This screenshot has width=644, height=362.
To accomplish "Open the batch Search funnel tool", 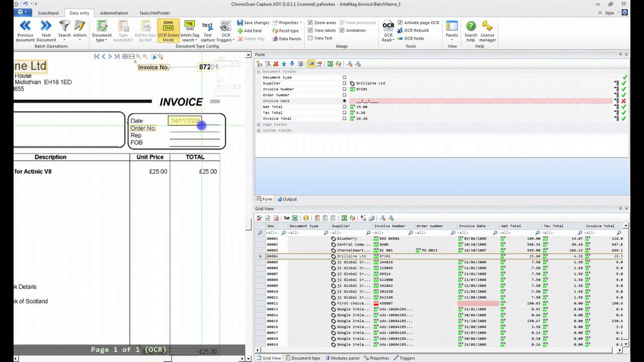I will pos(64,31).
